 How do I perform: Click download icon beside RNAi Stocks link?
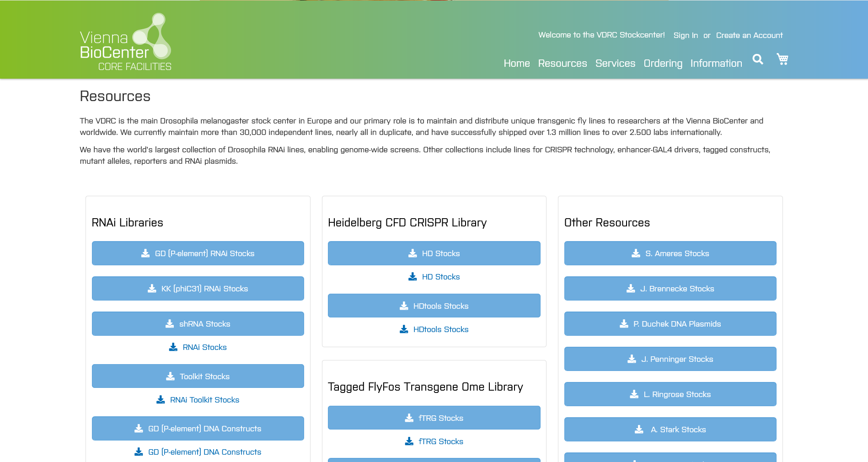(x=173, y=347)
